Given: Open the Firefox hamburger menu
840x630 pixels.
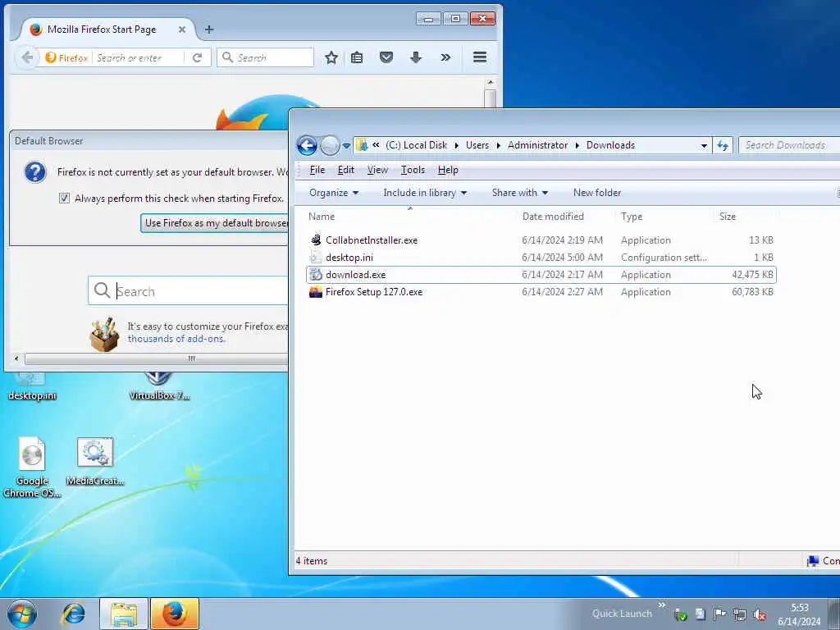Looking at the screenshot, I should tap(480, 57).
